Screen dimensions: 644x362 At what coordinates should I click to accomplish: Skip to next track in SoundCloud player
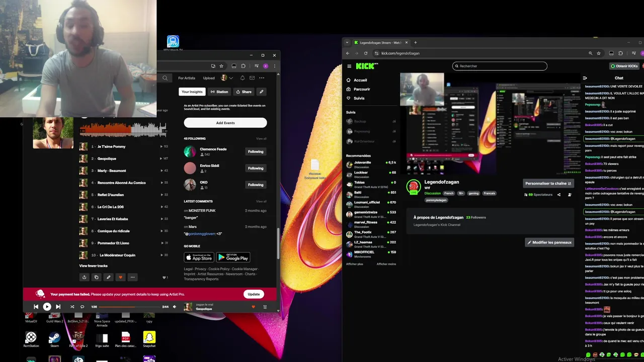58,307
